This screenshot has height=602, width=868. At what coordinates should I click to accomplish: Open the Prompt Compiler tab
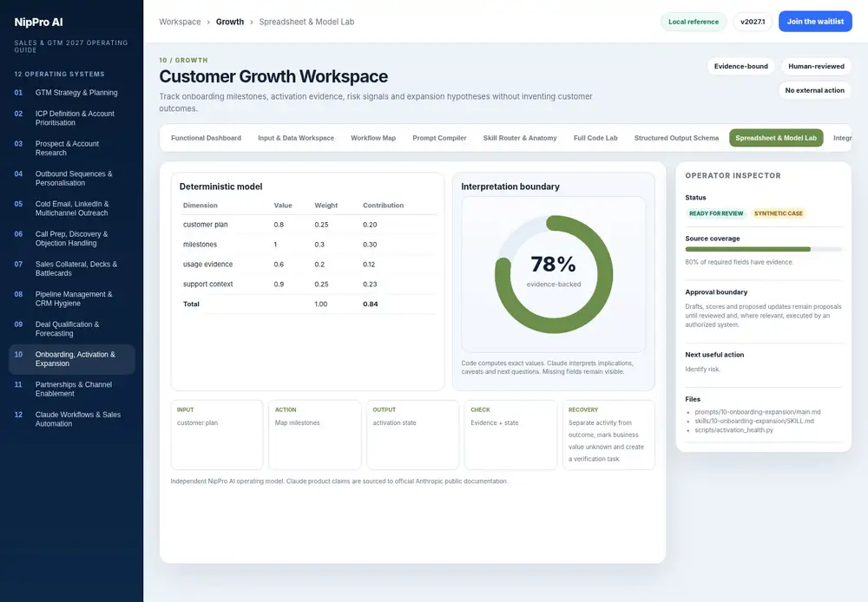tap(439, 138)
